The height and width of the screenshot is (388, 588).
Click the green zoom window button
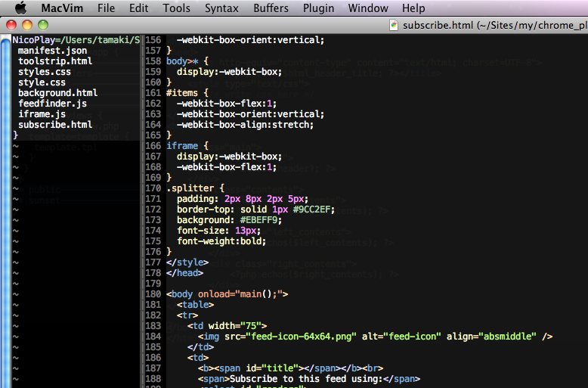(x=43, y=25)
